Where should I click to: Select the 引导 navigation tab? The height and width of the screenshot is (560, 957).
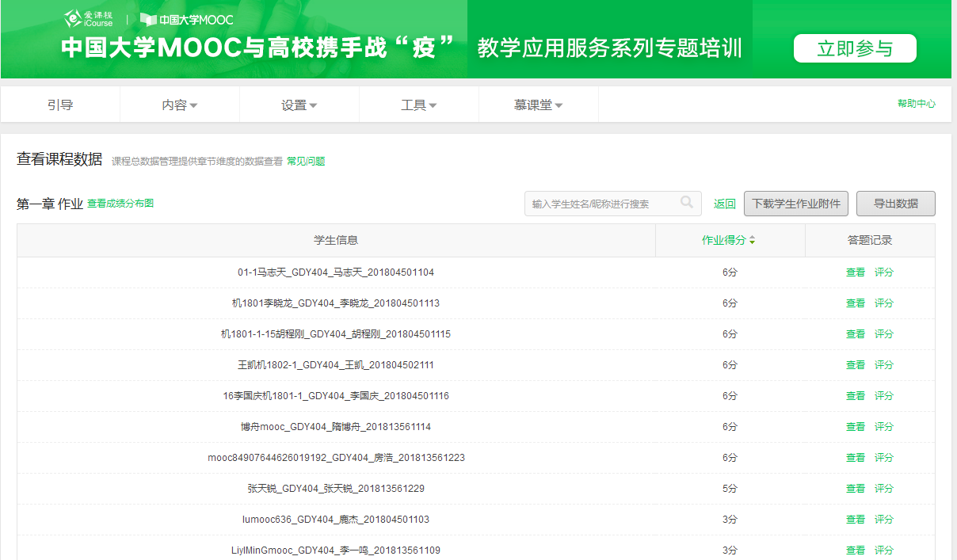[60, 105]
